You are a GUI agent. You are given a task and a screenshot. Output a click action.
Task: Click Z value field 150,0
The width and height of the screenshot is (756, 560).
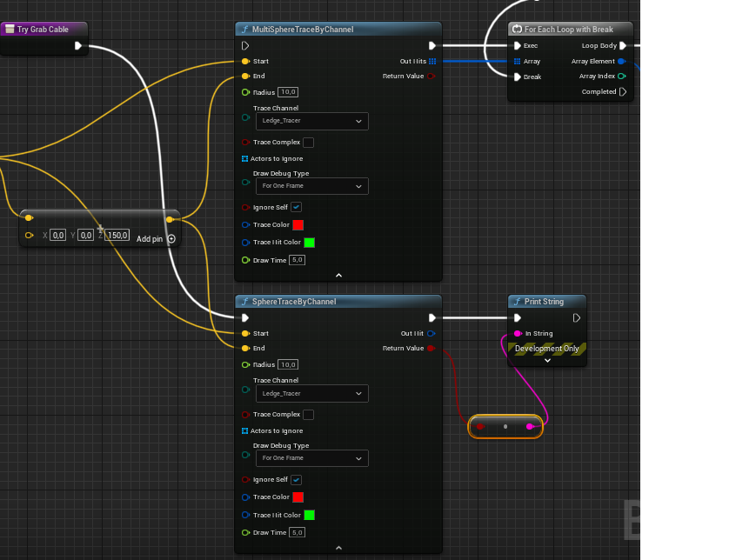[117, 235]
